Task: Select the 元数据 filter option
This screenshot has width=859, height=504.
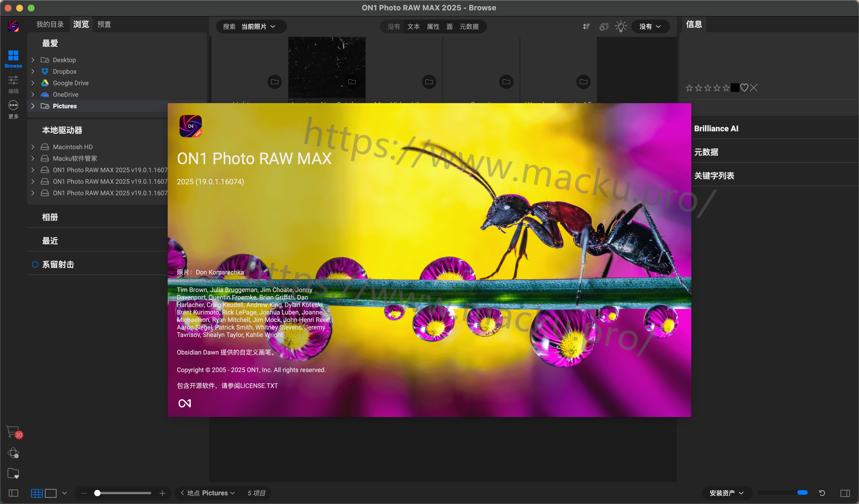Action: pyautogui.click(x=469, y=26)
